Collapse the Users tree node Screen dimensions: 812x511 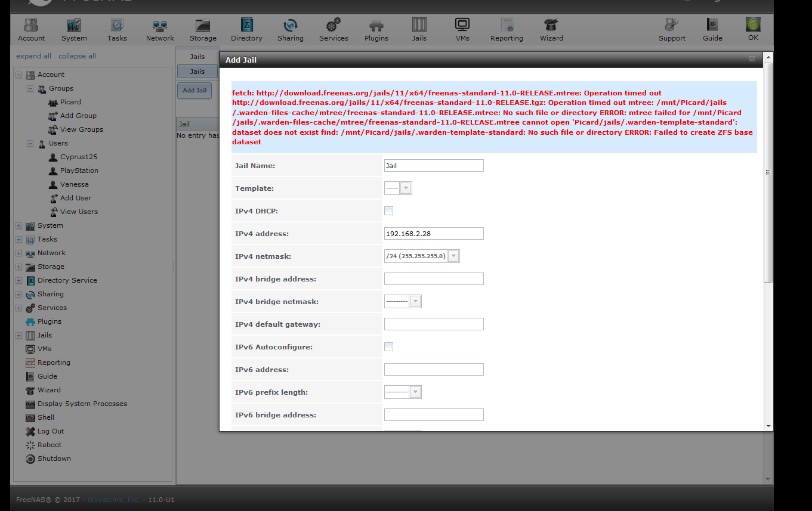(30, 144)
